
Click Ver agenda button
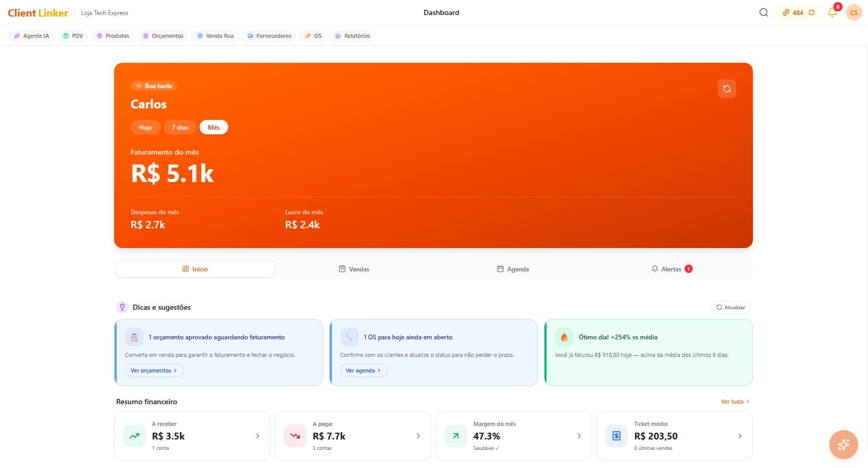[x=363, y=370]
